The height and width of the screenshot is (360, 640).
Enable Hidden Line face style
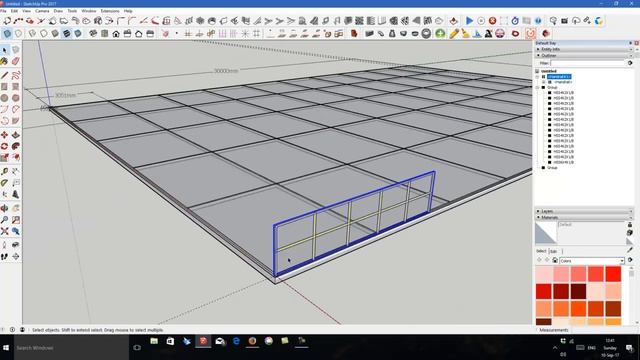(x=44, y=33)
